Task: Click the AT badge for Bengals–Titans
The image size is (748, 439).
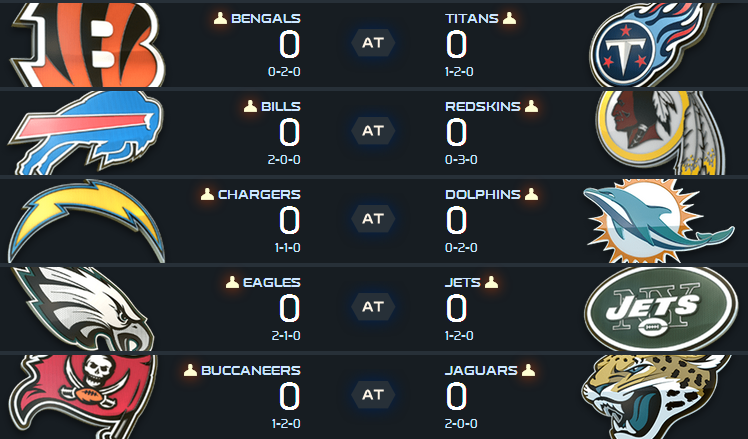Action: pos(373,43)
